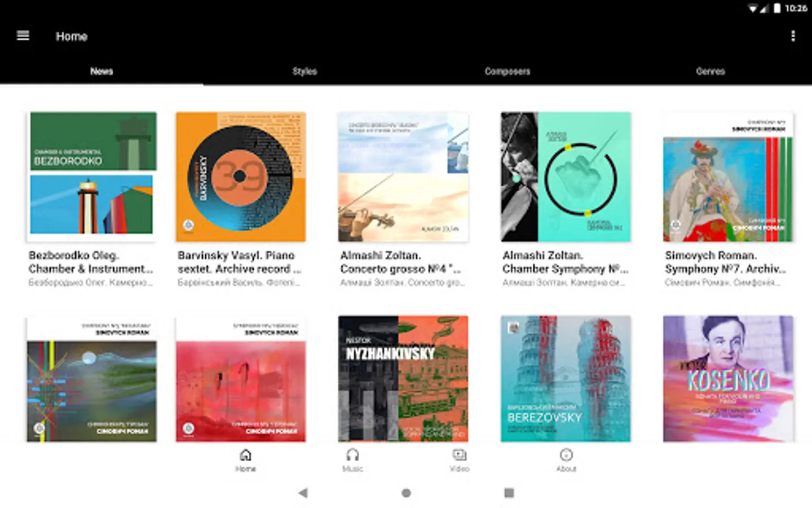812x508 pixels.
Task: Open Almashi Zoltan Chamber Symphony title
Action: (x=565, y=262)
